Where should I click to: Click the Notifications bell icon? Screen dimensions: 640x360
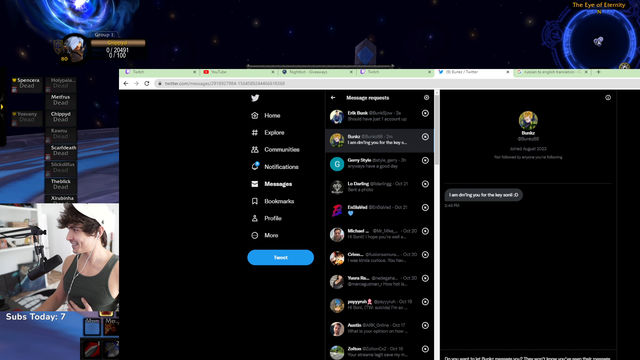(255, 167)
